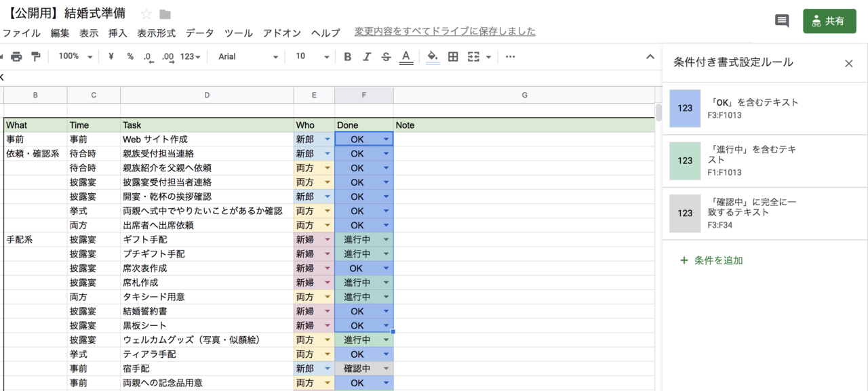Open the zoom level dropdown
Viewport: 868px width, 391px height.
click(x=73, y=56)
